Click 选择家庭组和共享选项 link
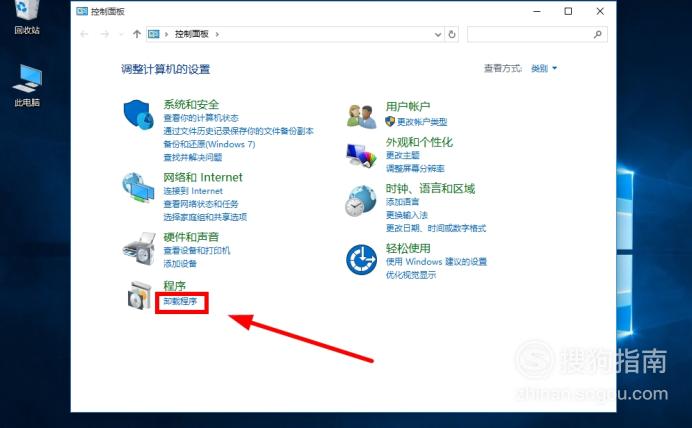 [205, 217]
